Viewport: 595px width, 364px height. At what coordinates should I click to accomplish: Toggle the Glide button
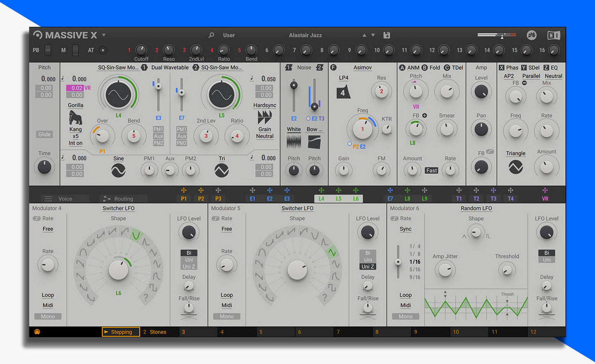pos(44,134)
